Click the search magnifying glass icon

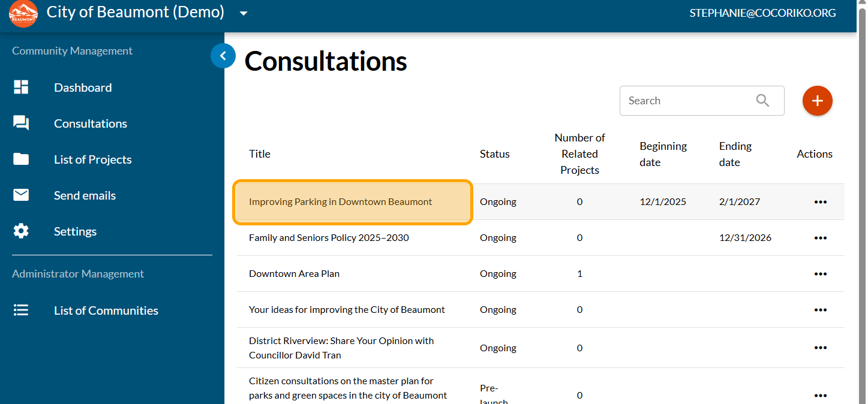(x=762, y=101)
